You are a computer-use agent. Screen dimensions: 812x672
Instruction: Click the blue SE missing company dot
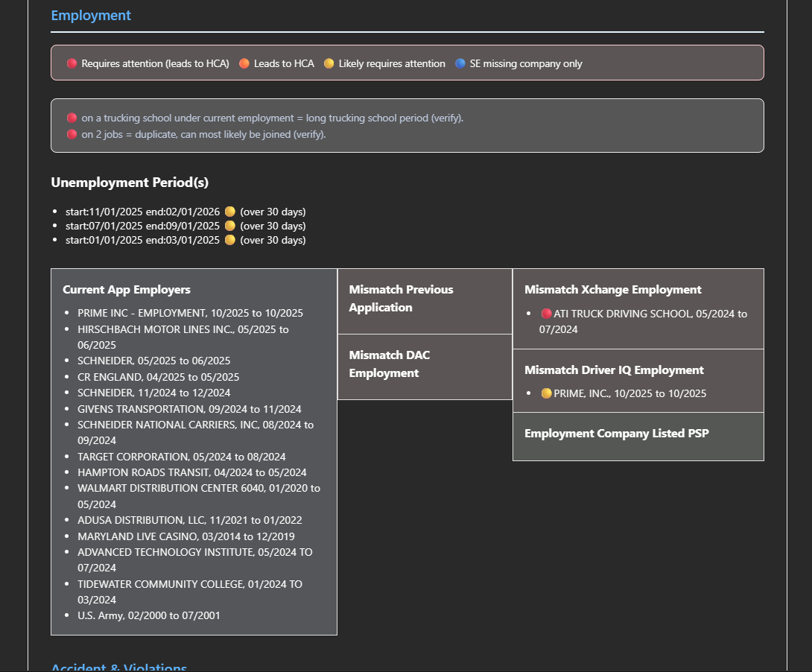pyautogui.click(x=460, y=64)
